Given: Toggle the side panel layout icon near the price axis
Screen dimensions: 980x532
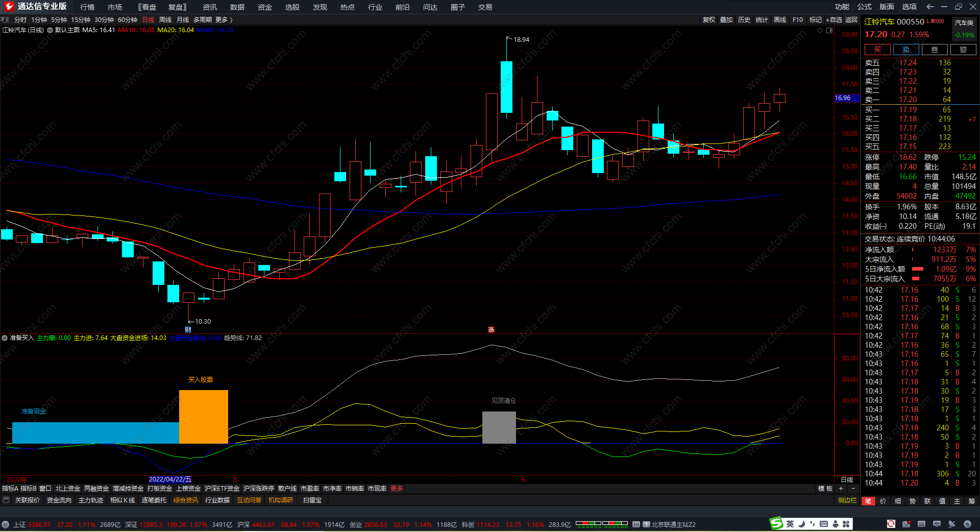Looking at the screenshot, I should (829, 30).
